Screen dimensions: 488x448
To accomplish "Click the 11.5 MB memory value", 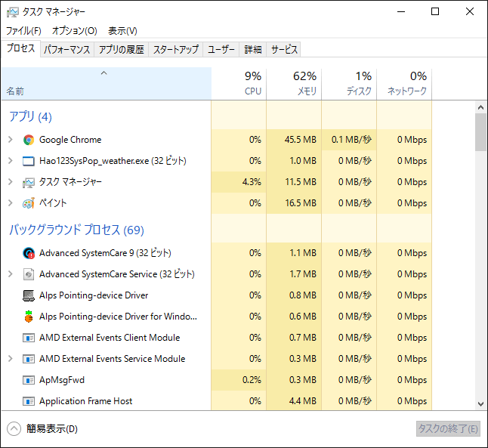I will pyautogui.click(x=301, y=182).
